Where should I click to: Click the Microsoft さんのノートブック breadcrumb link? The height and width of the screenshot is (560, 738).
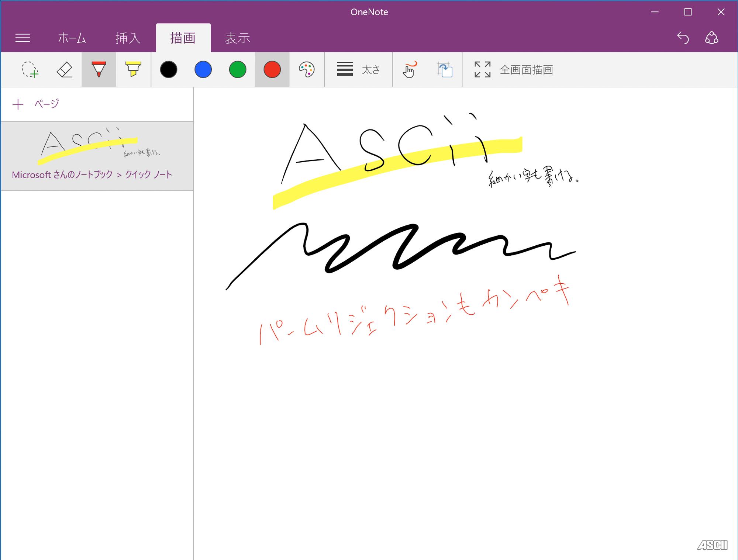pyautogui.click(x=62, y=175)
